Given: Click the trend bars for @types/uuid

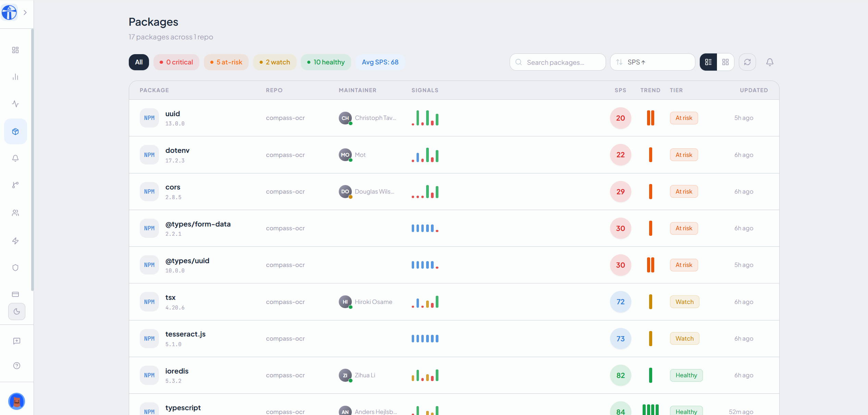Looking at the screenshot, I should pyautogui.click(x=650, y=265).
